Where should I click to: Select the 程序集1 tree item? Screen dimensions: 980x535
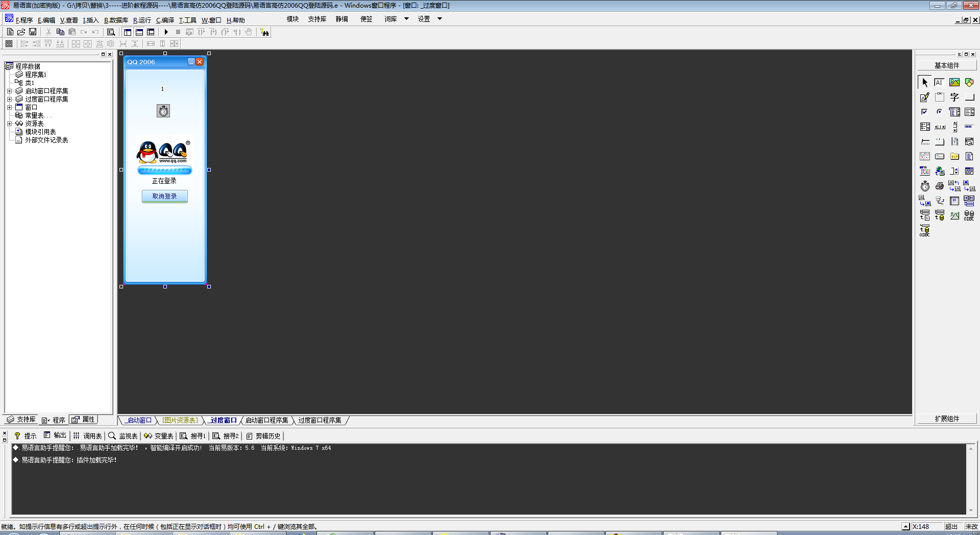click(x=36, y=75)
